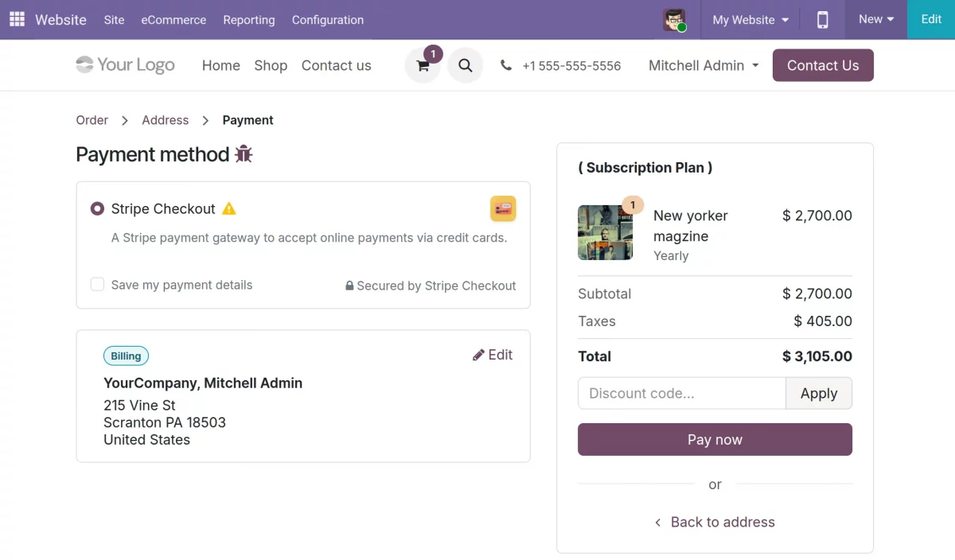Open the shopping cart icon
Screen dimensions: 955x560
(423, 65)
